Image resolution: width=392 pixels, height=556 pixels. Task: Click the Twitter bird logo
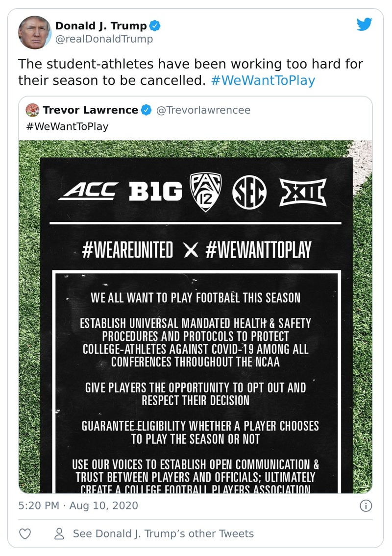tap(365, 24)
